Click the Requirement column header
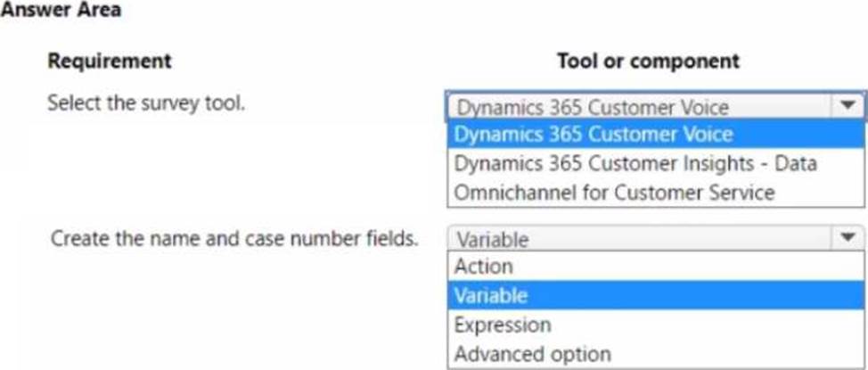Screen dimensions: 868x370 [x=110, y=61]
